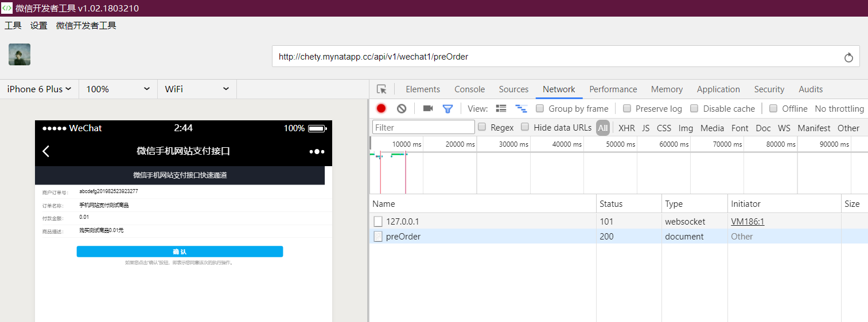This screenshot has width=868, height=322.
Task: Click the preOrder document file icon
Action: click(x=378, y=236)
